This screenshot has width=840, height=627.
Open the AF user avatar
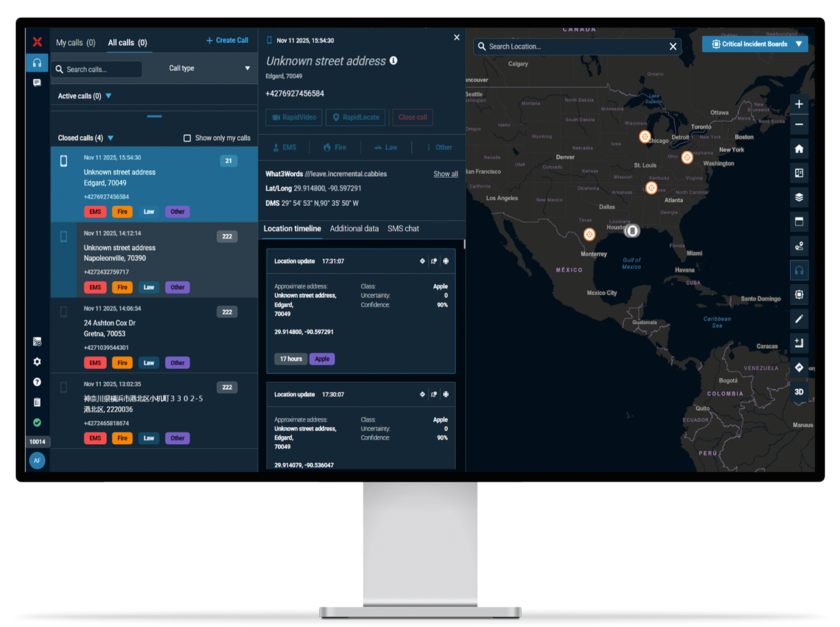(37, 461)
